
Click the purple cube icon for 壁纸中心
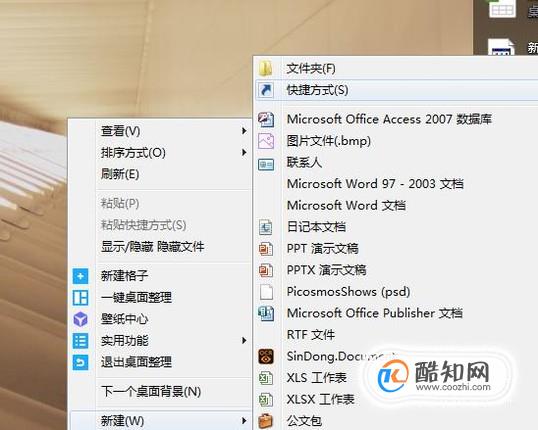click(80, 319)
